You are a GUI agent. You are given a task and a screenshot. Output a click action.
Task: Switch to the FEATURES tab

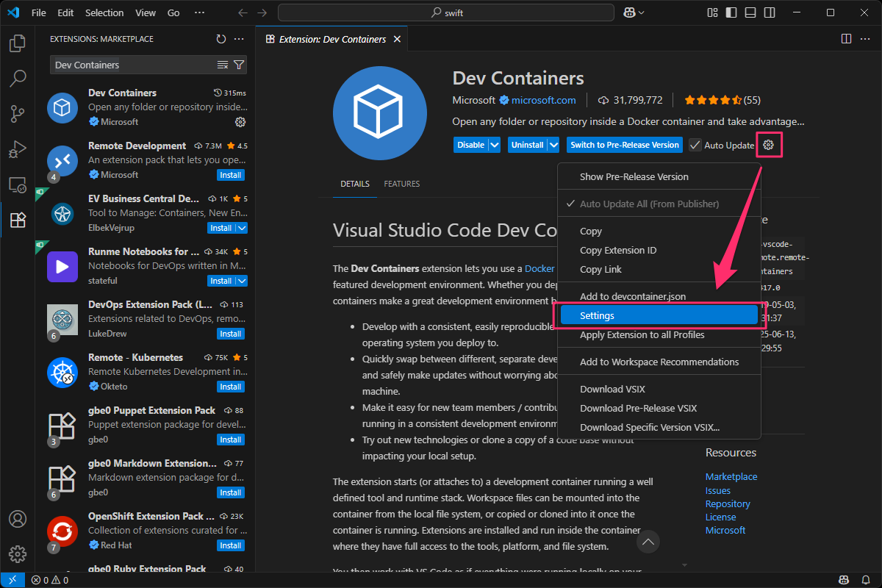pyautogui.click(x=402, y=184)
